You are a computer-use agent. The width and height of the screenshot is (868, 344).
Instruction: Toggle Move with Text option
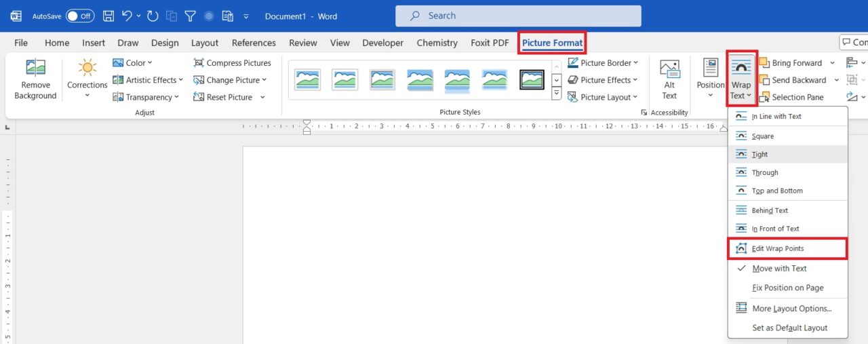point(779,269)
